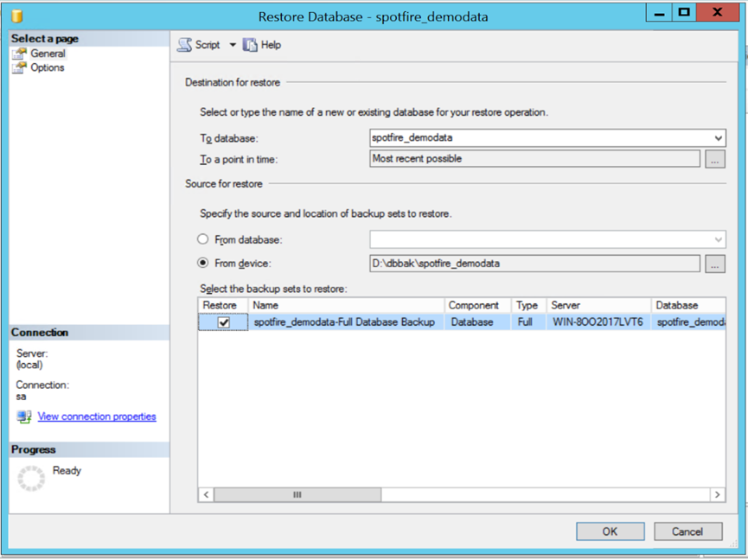Click the Most recent possible field

pos(534,159)
